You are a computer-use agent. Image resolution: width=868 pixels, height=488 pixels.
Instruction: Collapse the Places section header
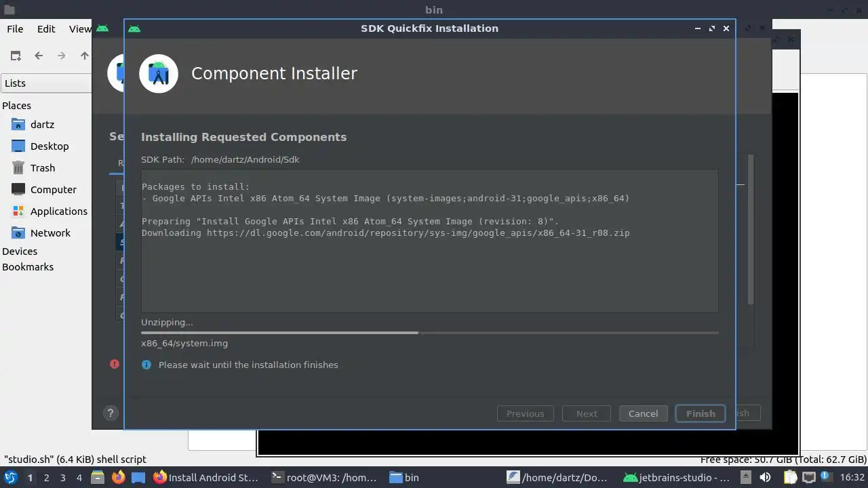[17, 105]
